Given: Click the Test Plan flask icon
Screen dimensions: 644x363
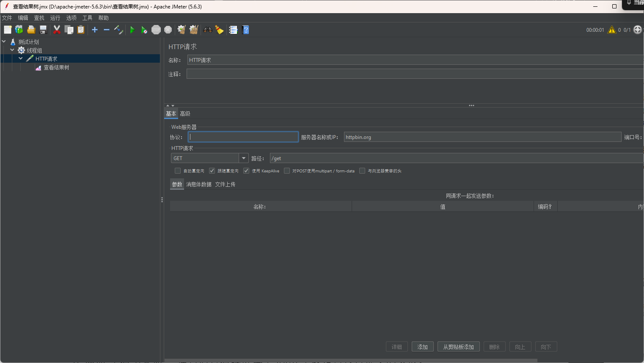Looking at the screenshot, I should pos(13,42).
